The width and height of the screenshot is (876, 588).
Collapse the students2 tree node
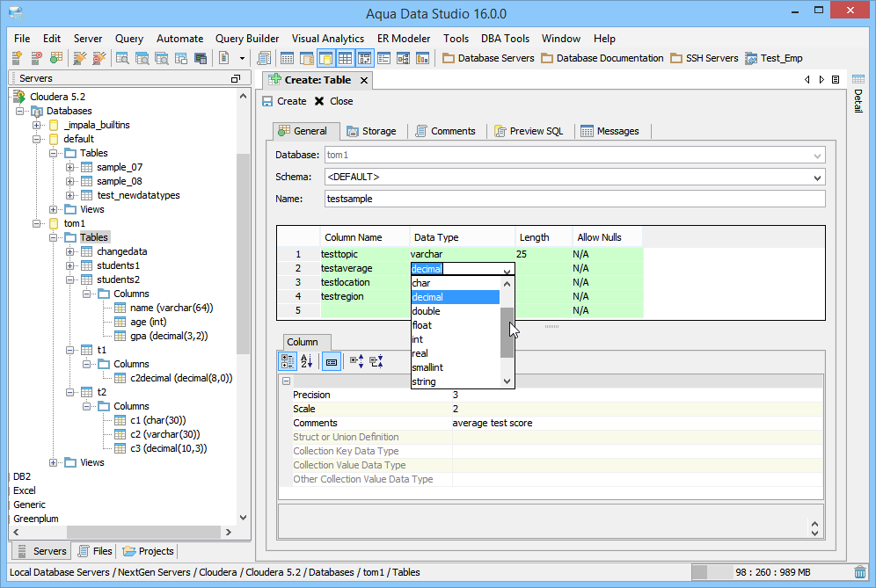pyautogui.click(x=71, y=279)
